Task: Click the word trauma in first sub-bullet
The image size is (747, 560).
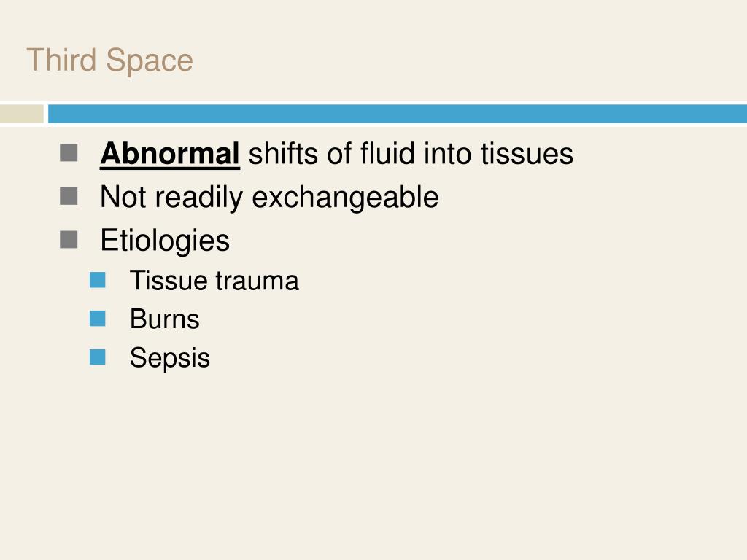Action: [258, 281]
